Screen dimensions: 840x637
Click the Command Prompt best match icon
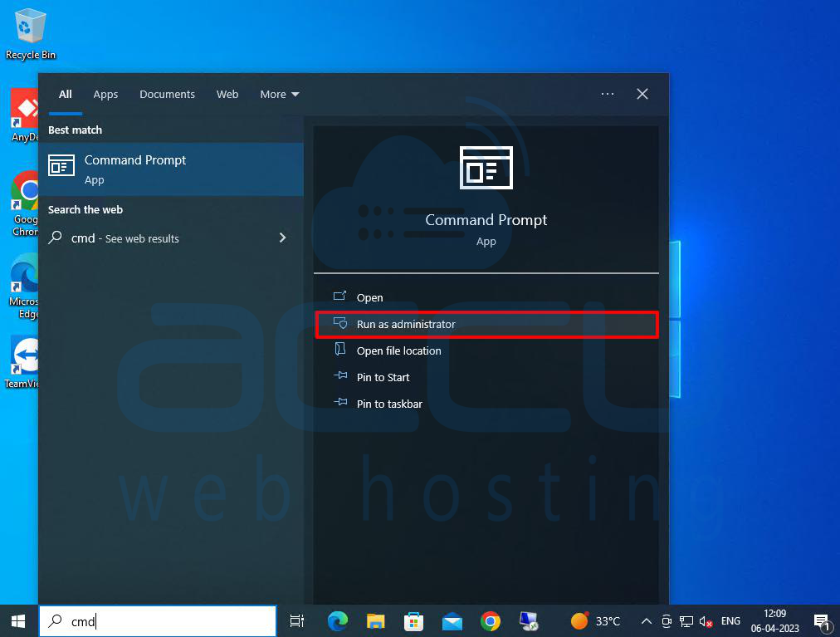tap(61, 165)
